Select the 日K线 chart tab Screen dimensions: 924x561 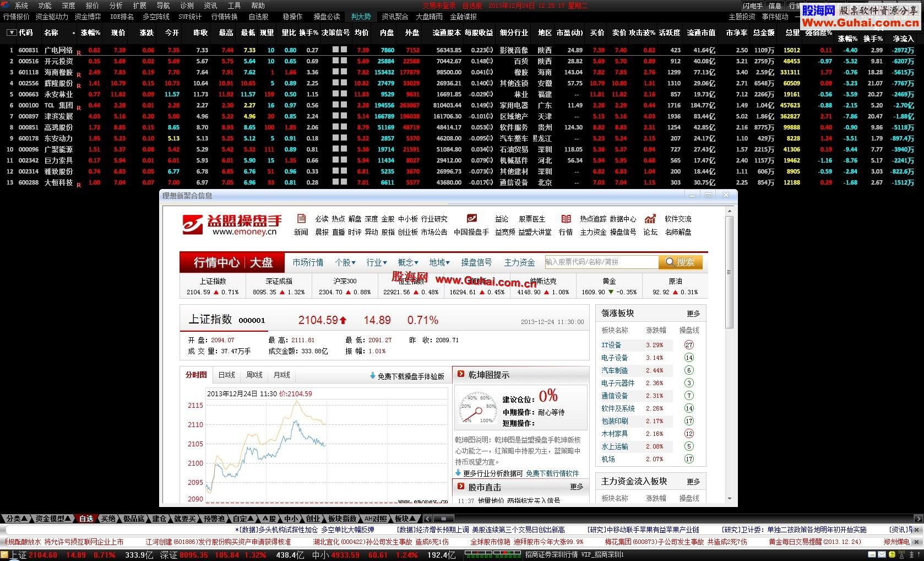click(226, 375)
